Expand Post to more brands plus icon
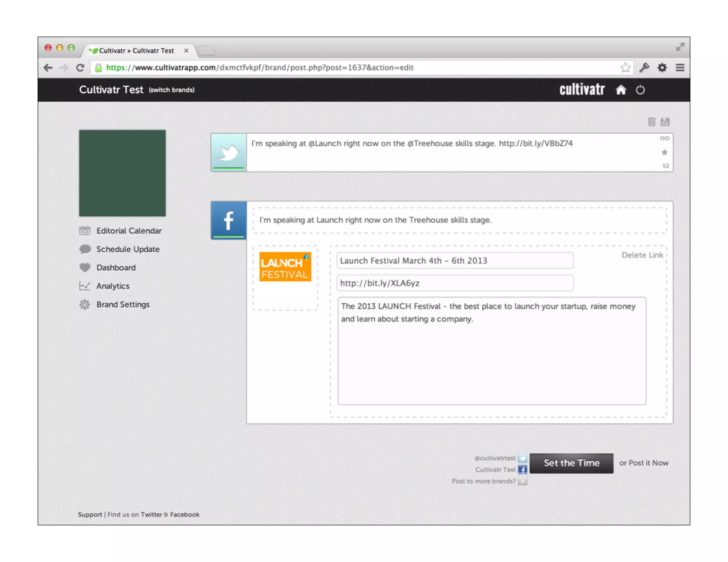This screenshot has width=728, height=562. (523, 481)
